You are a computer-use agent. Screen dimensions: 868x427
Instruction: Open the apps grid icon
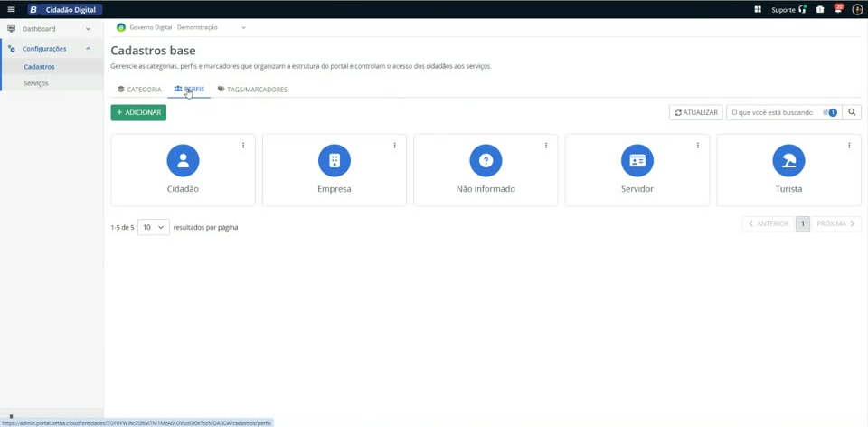tap(758, 9)
